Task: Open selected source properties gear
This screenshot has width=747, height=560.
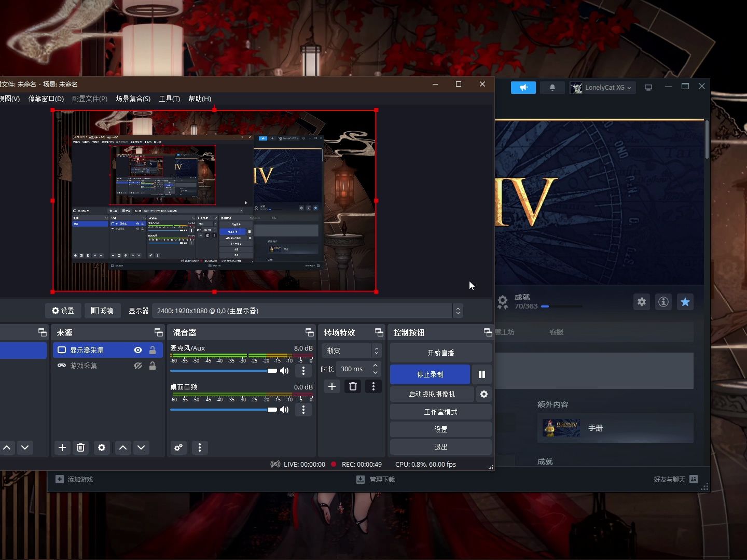Action: pos(102,447)
